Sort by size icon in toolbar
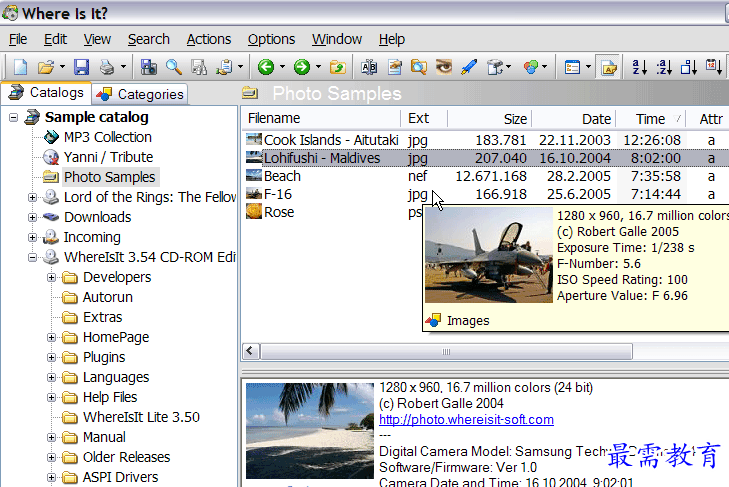The image size is (729, 487). pos(689,67)
